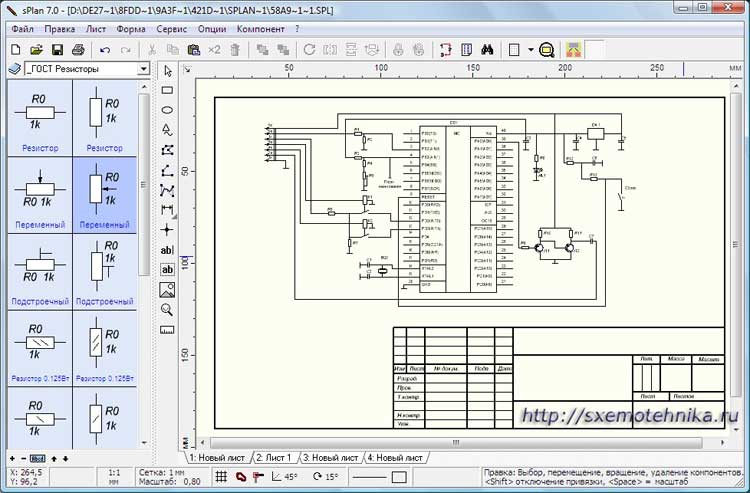Switch to '3: Новый лист' tab
Screen dimensions: 750x493
[331, 457]
